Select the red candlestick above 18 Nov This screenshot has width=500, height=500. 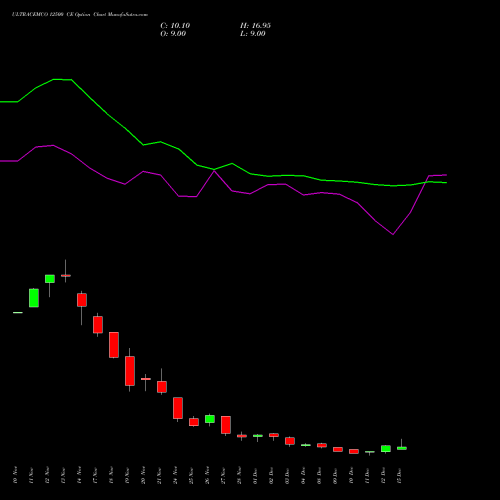114,345
